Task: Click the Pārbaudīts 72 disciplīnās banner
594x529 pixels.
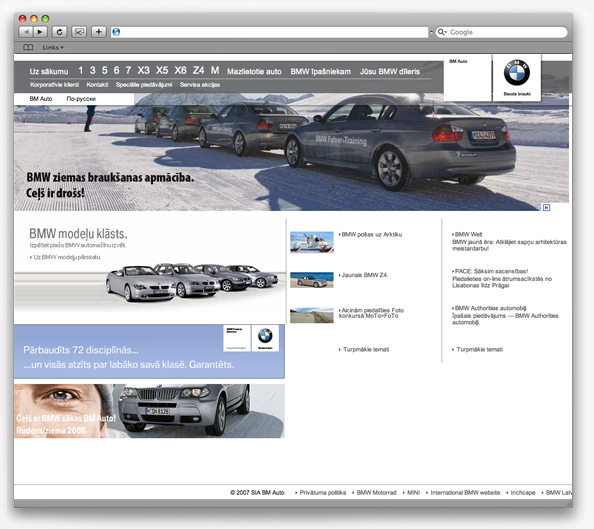Action: pyautogui.click(x=149, y=351)
